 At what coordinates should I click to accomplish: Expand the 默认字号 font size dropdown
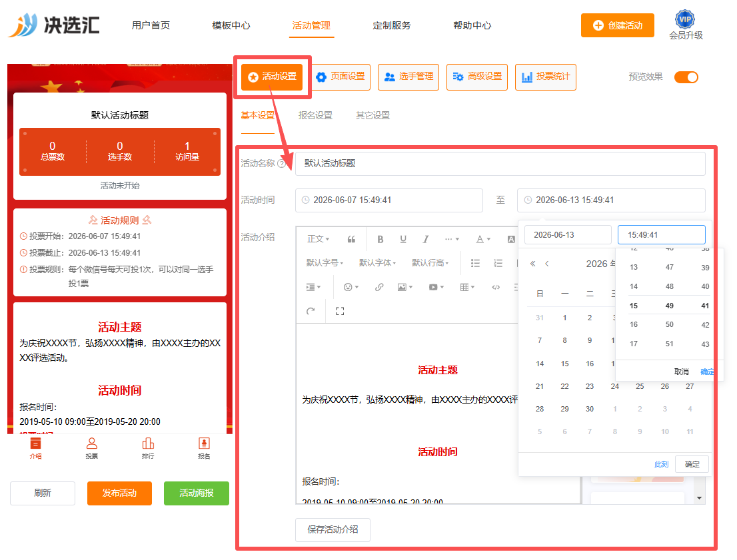tap(325, 263)
